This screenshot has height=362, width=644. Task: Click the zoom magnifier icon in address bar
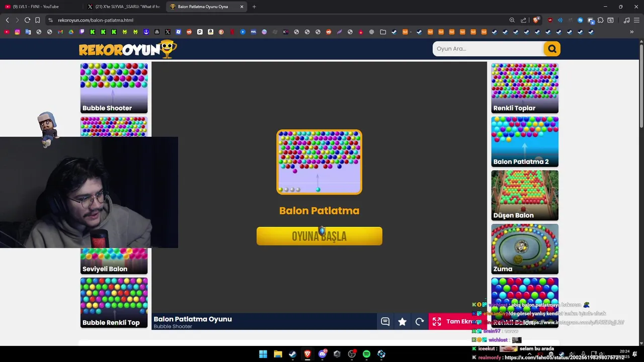click(x=512, y=20)
